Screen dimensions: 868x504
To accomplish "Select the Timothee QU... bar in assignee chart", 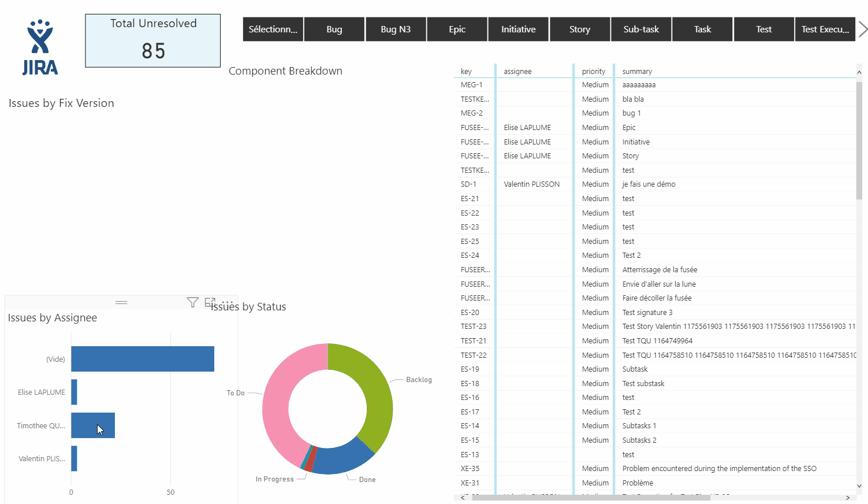I will click(93, 425).
